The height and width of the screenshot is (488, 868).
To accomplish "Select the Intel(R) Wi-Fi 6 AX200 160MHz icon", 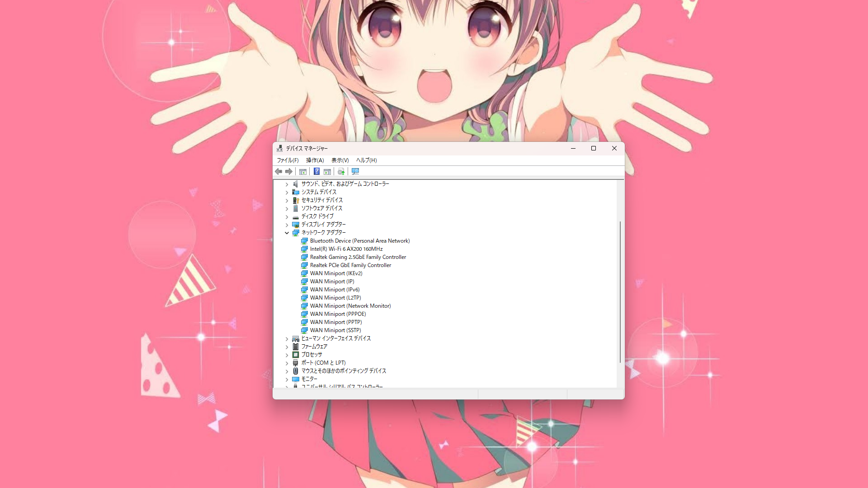I will (x=305, y=249).
